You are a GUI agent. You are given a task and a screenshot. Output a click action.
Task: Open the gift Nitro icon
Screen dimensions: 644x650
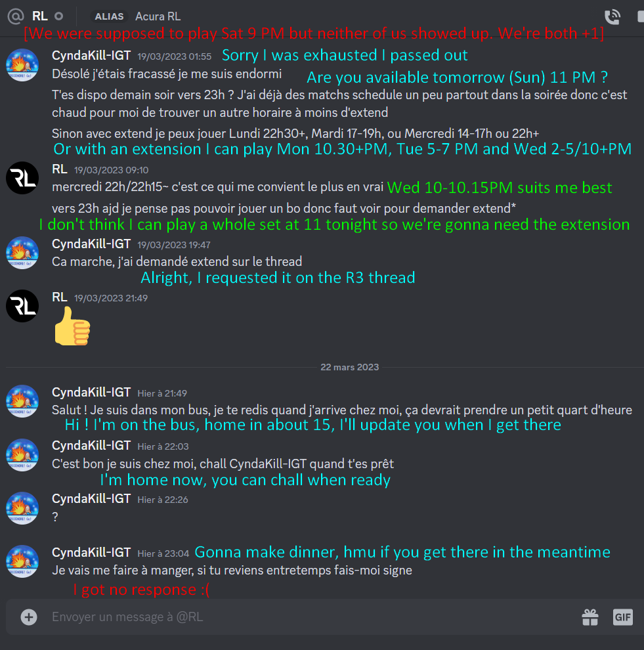click(590, 617)
